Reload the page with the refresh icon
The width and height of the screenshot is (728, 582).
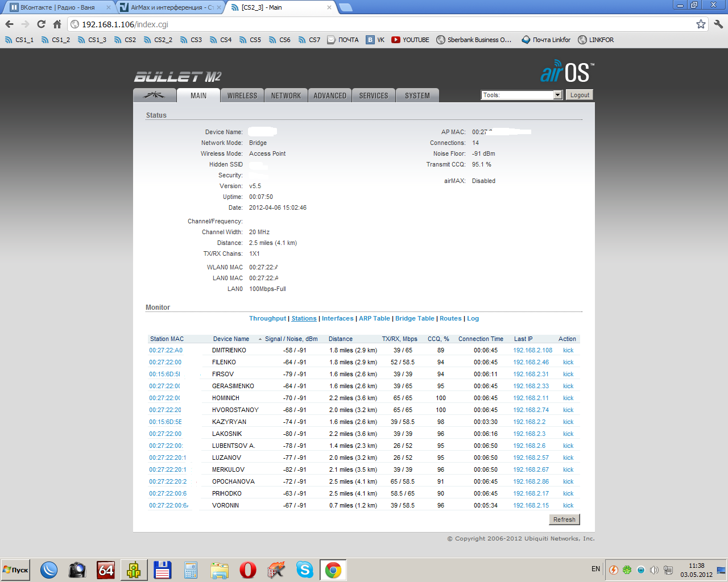[x=41, y=24]
